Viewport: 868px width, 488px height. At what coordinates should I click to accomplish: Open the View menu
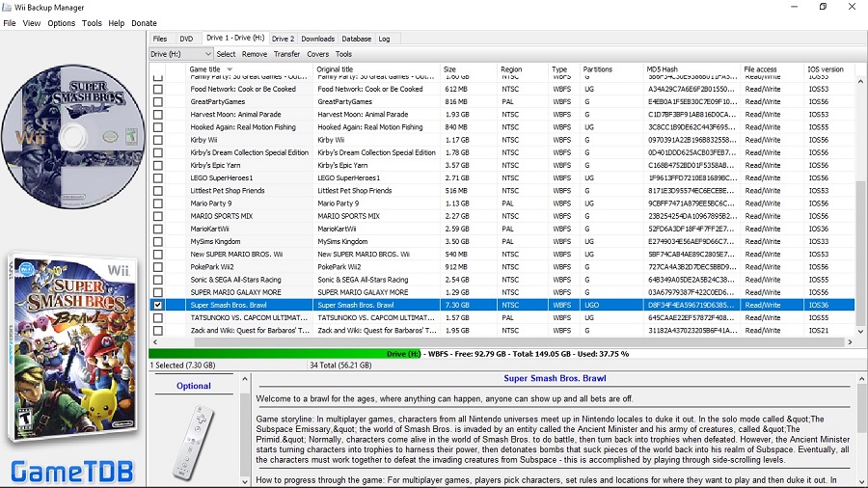(32, 23)
